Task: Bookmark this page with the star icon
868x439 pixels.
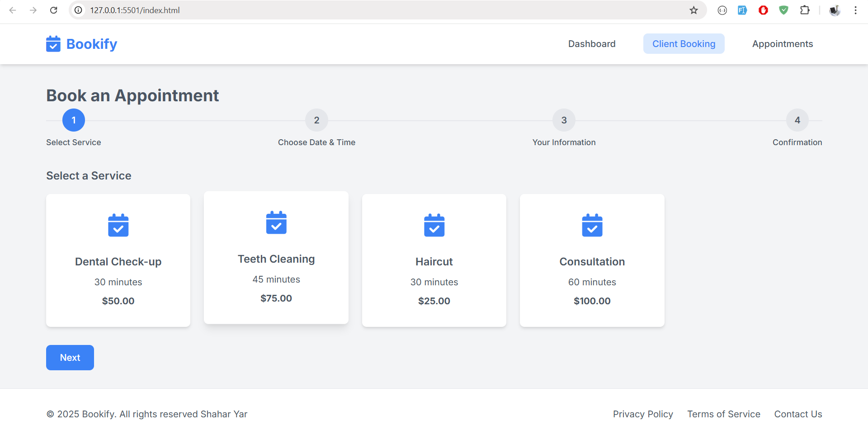Action: pos(693,10)
